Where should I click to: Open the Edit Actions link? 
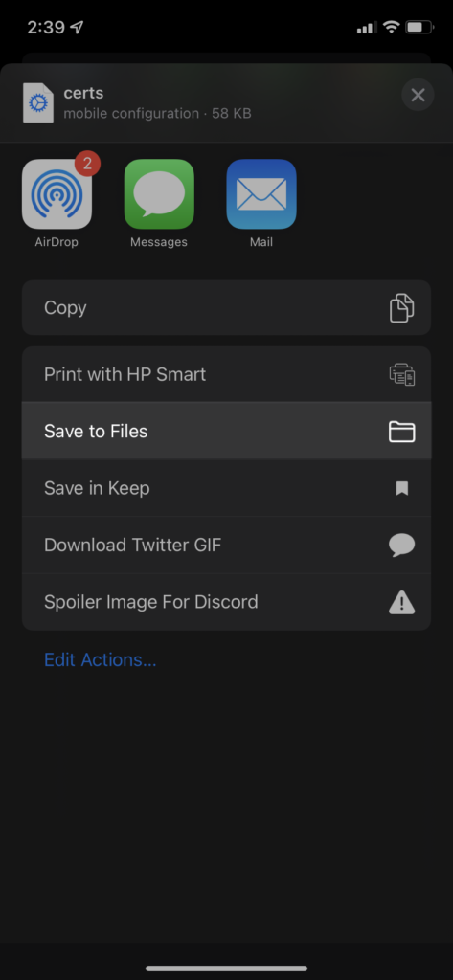101,660
